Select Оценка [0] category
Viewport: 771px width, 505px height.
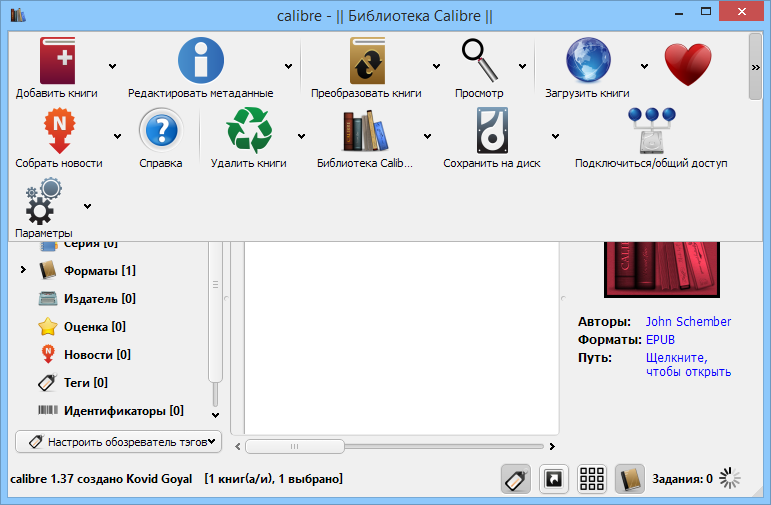coord(82,327)
